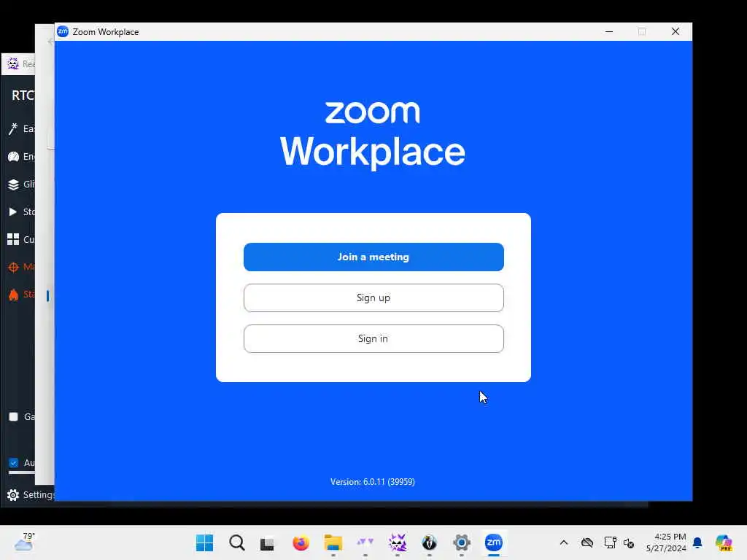Expand the hidden system tray icons chevron
Screen dimensions: 747x560
564,542
